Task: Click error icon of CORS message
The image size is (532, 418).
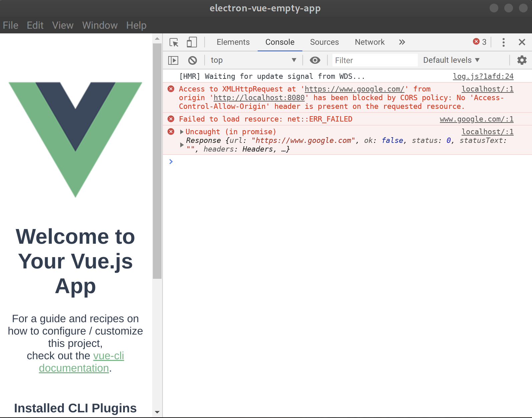Action: [171, 89]
